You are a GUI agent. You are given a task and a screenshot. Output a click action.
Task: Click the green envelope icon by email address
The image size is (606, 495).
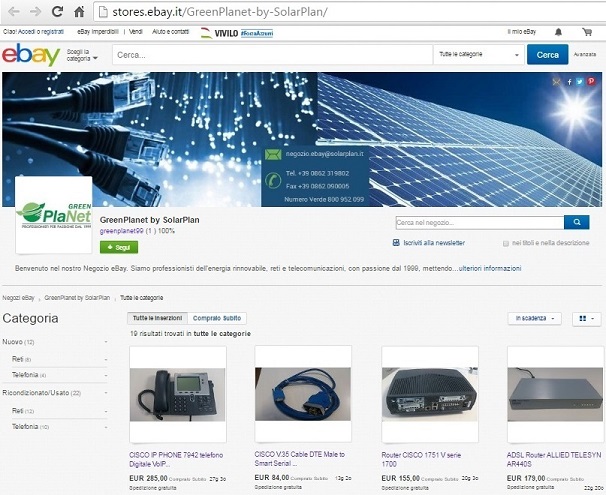(x=273, y=155)
